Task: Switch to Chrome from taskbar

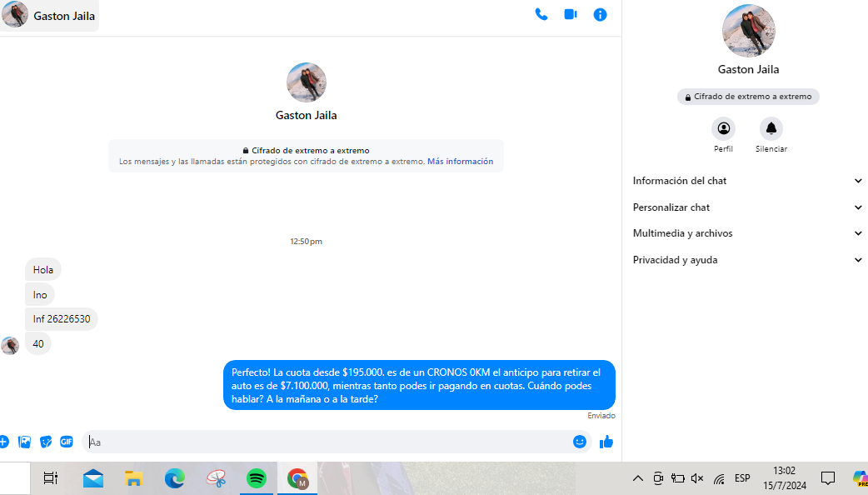Action: [297, 478]
